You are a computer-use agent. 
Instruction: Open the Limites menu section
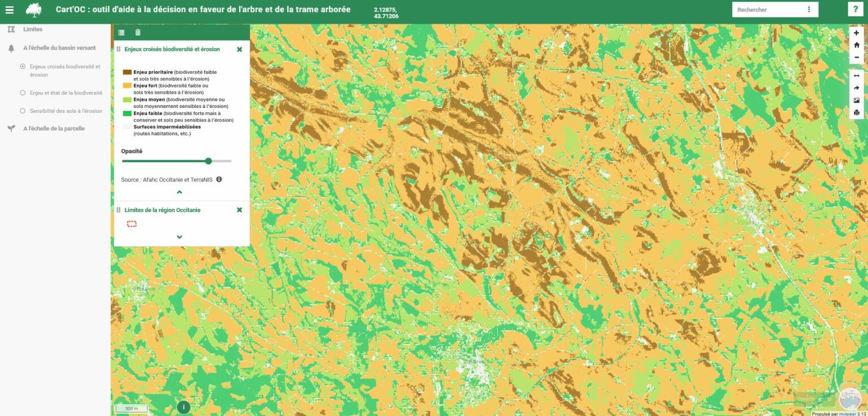click(33, 29)
